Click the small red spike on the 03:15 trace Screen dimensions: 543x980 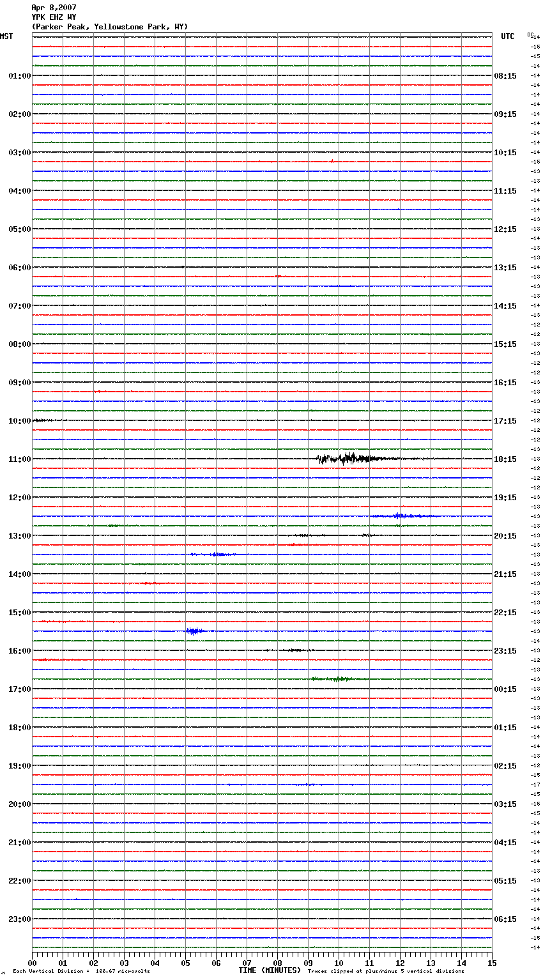332,161
